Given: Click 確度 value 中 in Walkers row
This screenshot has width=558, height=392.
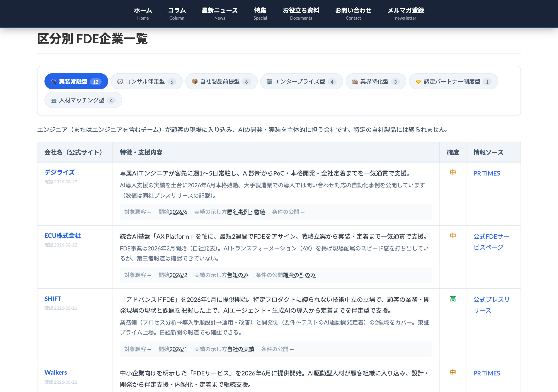Looking at the screenshot, I should point(453,372).
